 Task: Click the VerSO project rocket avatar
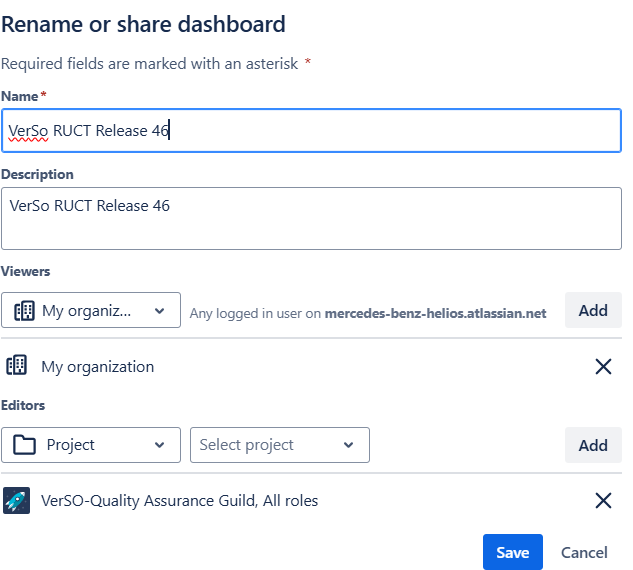[17, 500]
